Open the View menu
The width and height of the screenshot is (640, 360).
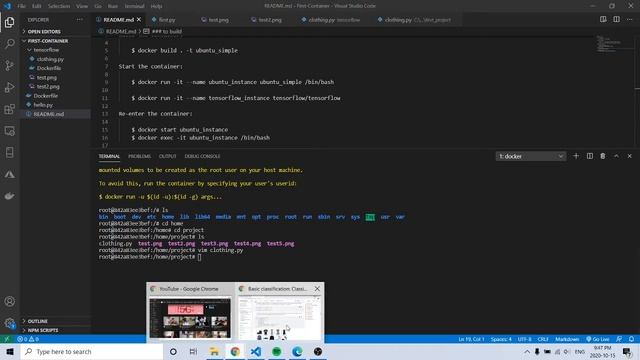tap(82, 6)
